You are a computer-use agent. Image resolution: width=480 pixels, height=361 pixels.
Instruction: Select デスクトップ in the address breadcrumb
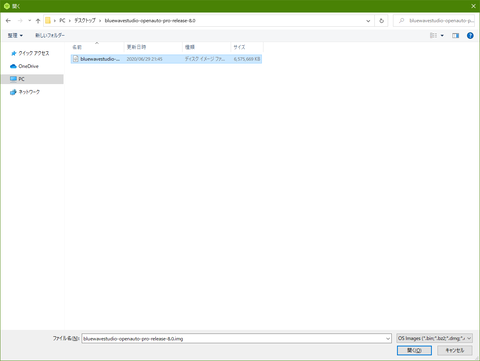click(x=85, y=21)
